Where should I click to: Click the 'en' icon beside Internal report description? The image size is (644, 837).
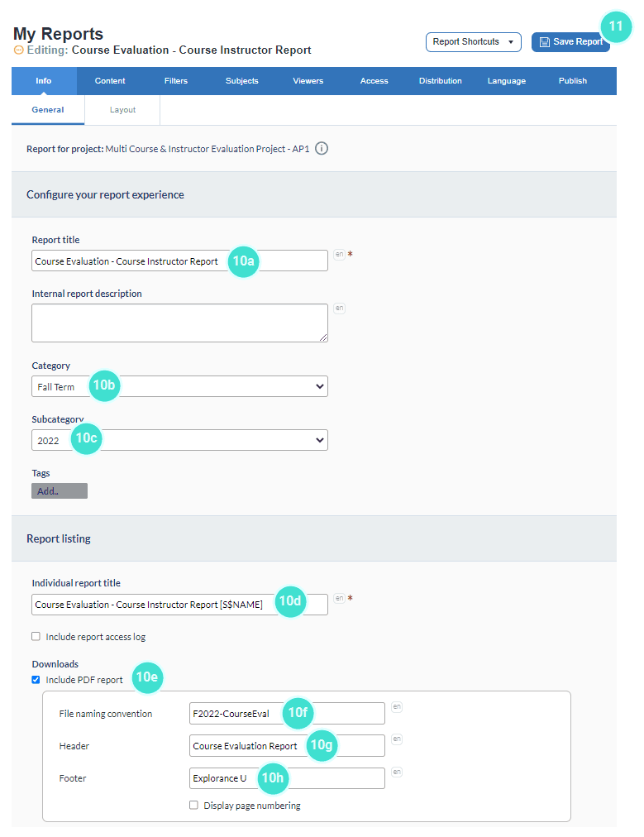[x=339, y=308]
